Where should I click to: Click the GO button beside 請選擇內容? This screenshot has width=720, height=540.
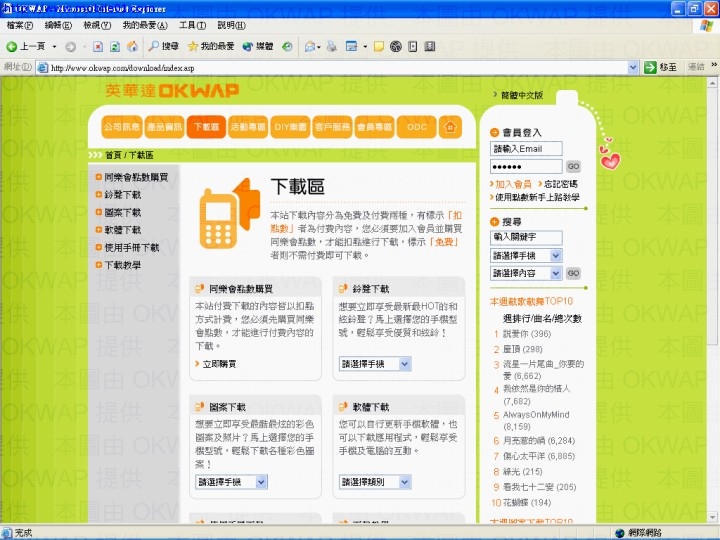pyautogui.click(x=573, y=273)
